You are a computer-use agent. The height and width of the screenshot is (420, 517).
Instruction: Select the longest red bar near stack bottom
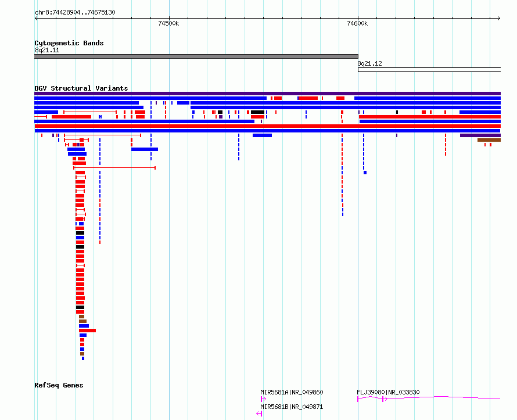click(x=87, y=331)
